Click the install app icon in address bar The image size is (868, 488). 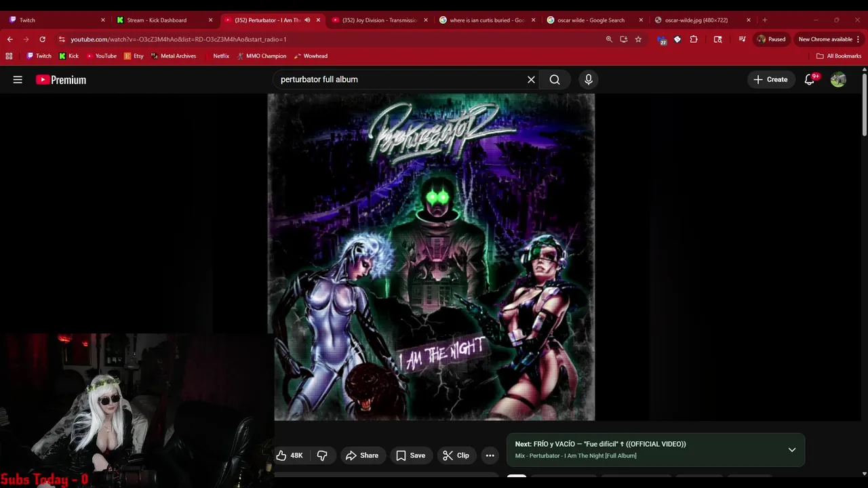(x=624, y=39)
